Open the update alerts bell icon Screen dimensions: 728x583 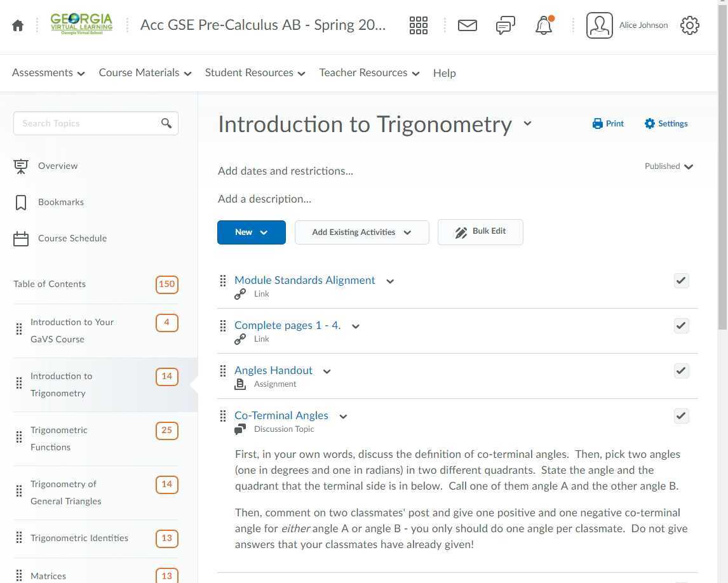pyautogui.click(x=544, y=25)
